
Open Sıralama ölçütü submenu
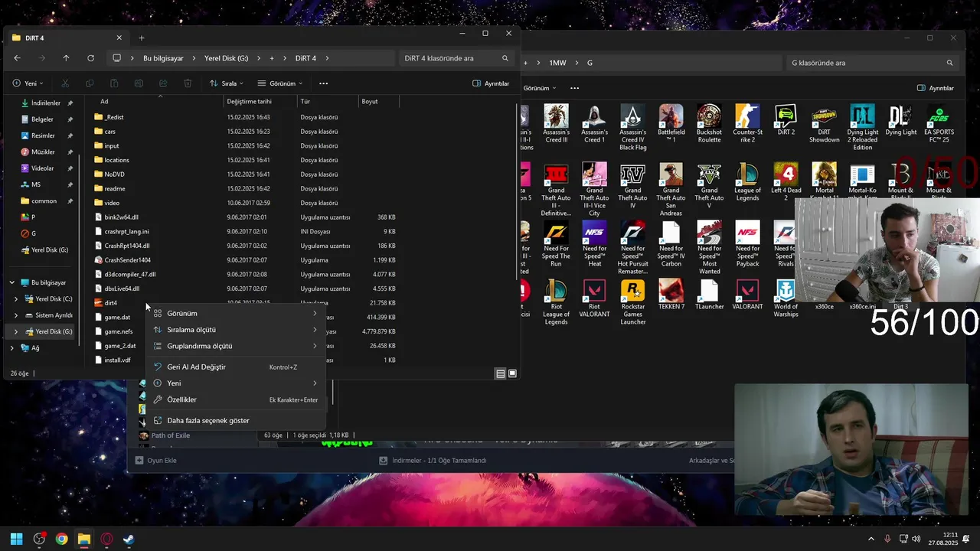click(235, 330)
